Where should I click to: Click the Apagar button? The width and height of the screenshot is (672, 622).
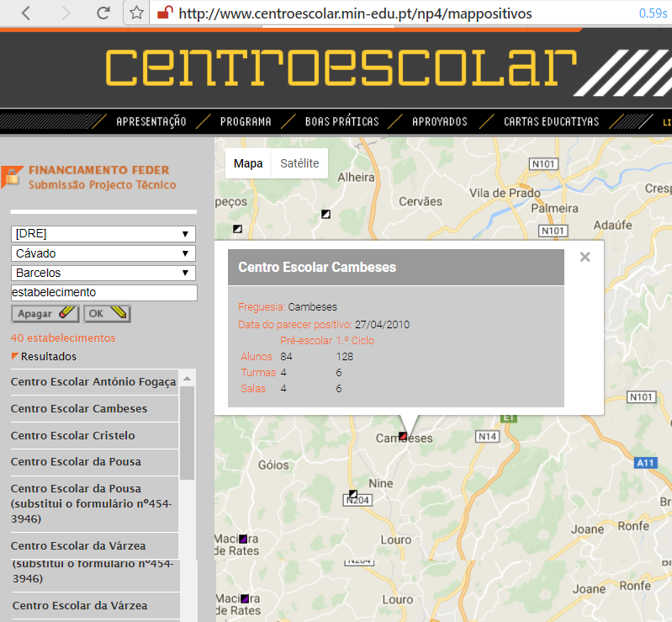[45, 314]
